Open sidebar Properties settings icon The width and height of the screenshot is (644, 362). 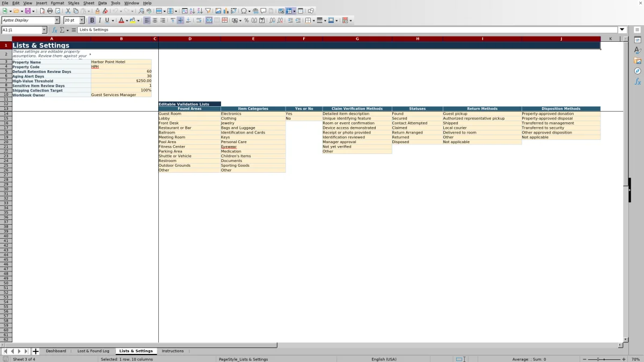638,40
